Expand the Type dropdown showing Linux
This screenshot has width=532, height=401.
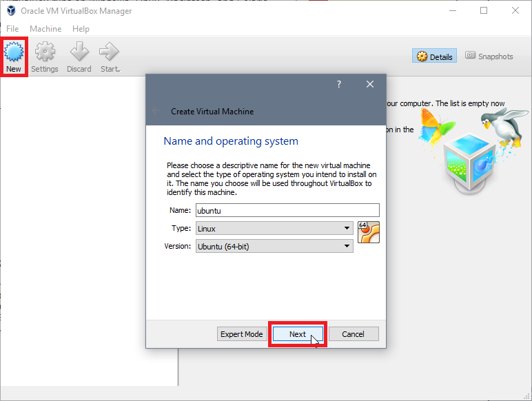coord(274,228)
